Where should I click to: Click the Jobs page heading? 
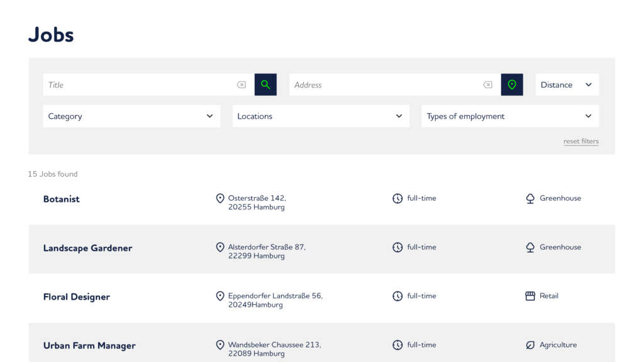tap(51, 35)
